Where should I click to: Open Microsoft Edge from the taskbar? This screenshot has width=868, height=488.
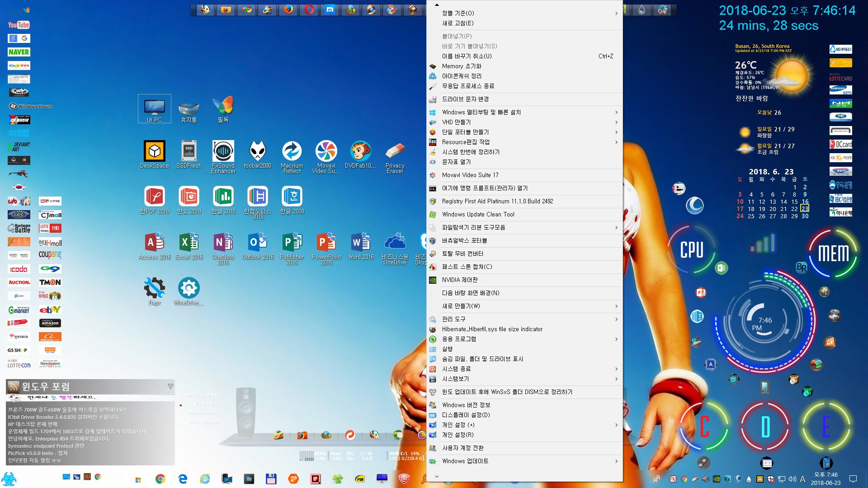pyautogui.click(x=183, y=479)
